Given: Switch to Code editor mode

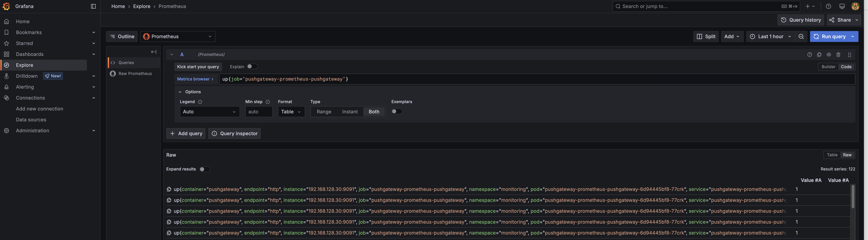Looking at the screenshot, I should click(x=846, y=67).
